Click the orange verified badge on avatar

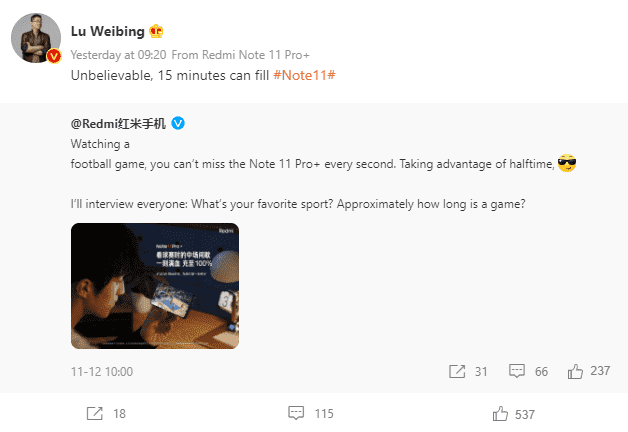click(56, 55)
